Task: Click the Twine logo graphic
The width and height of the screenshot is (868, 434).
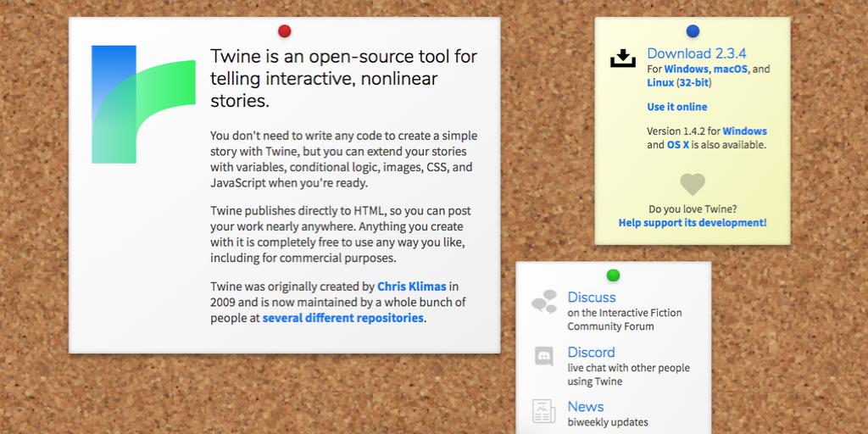Action: [x=143, y=104]
